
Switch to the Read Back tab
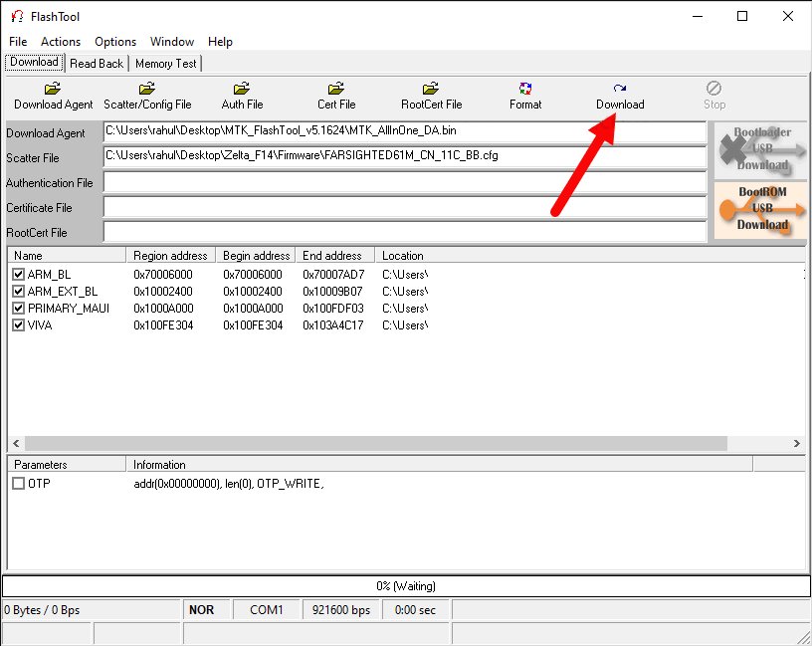point(96,63)
